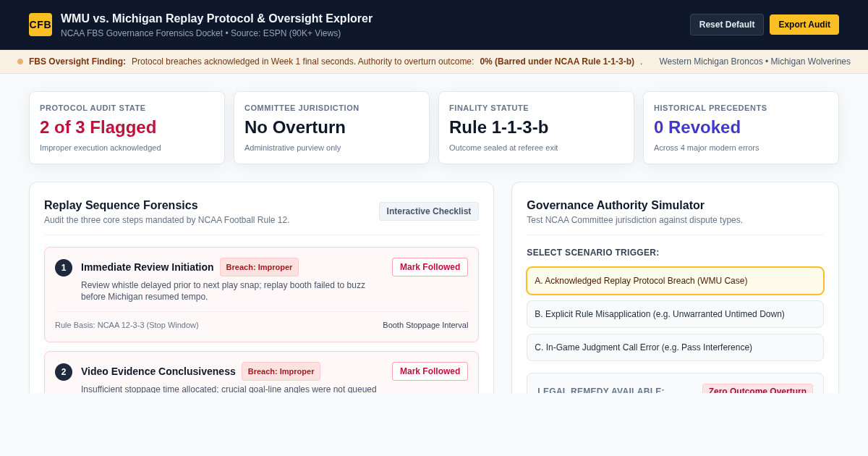Screen dimensions: 868x456
Task: Open the Historical Precedents card
Action: pos(741,127)
